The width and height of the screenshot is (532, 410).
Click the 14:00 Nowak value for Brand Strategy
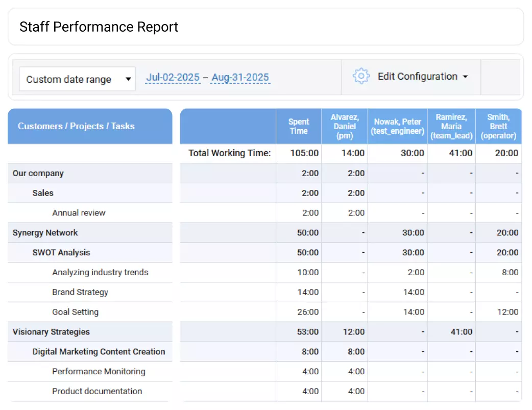point(413,292)
